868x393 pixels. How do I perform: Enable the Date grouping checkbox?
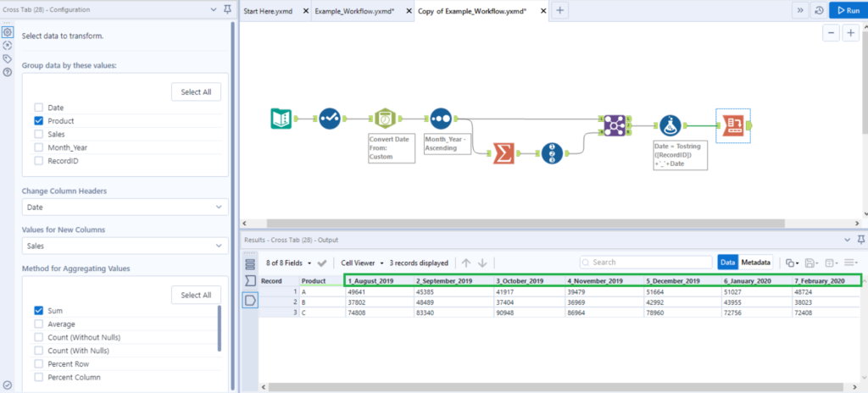click(39, 108)
